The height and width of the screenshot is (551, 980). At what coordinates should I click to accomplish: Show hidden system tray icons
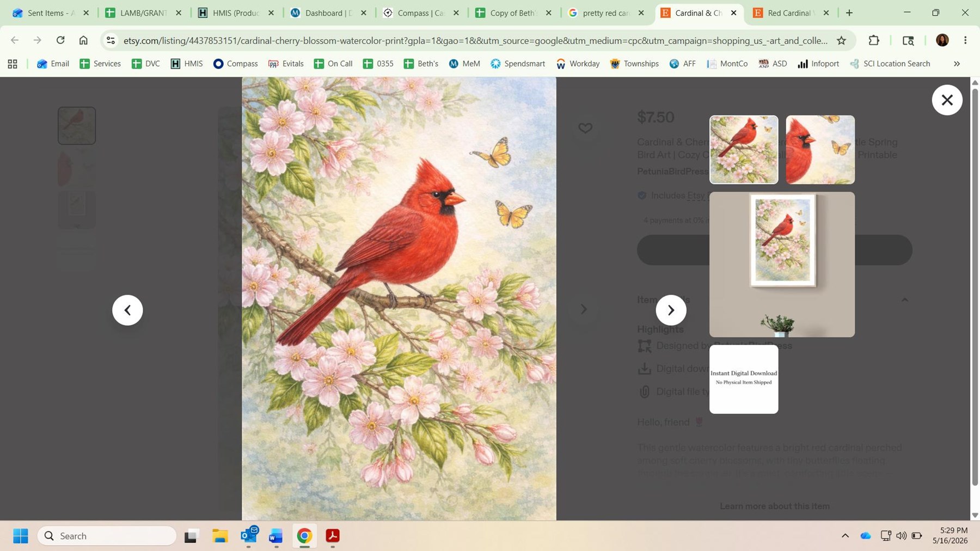pyautogui.click(x=845, y=536)
